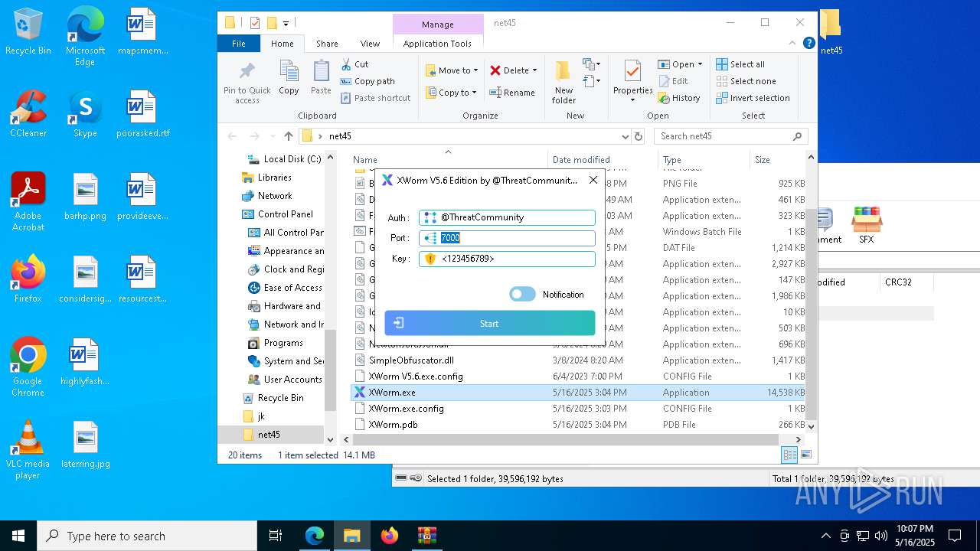Open Microsoft Edge desktop icon

tap(85, 37)
